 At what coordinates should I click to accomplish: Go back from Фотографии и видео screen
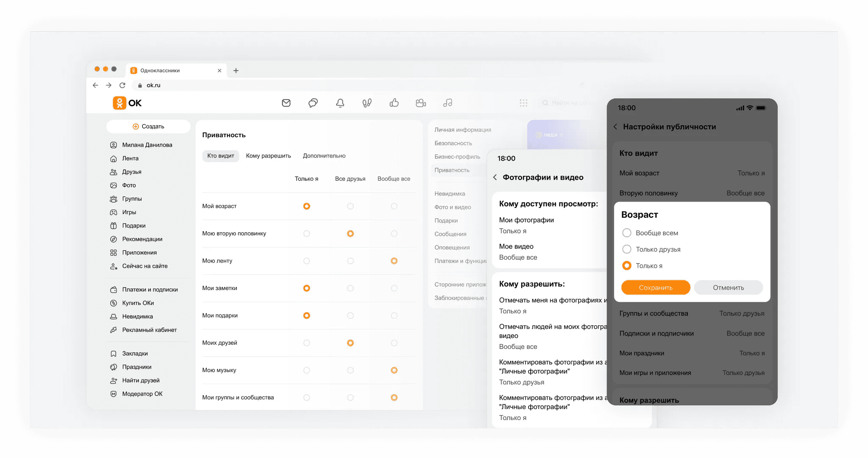495,177
